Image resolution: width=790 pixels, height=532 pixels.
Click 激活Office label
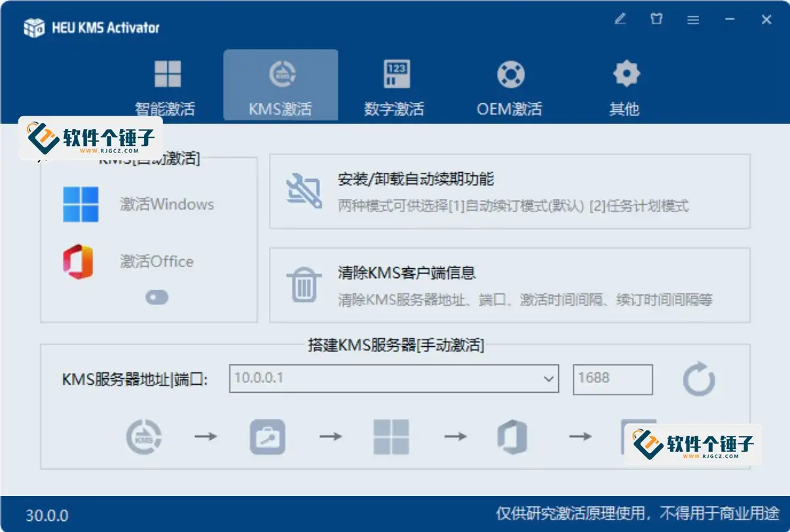click(157, 261)
